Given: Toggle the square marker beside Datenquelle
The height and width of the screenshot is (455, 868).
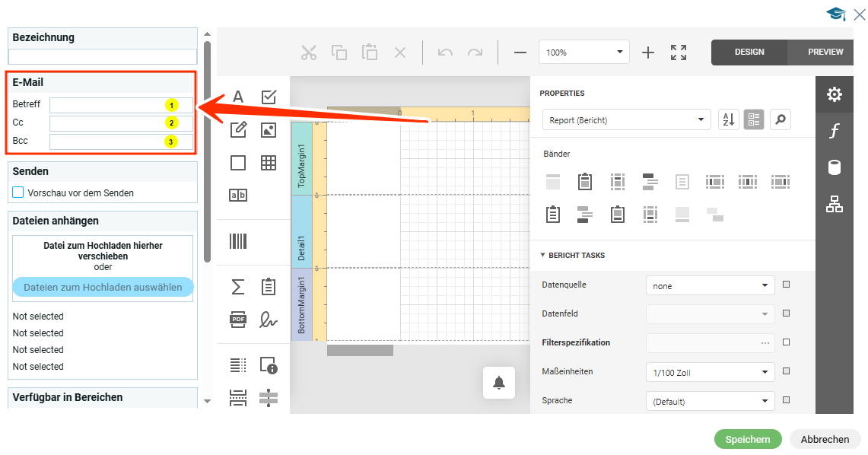Looking at the screenshot, I should (786, 285).
